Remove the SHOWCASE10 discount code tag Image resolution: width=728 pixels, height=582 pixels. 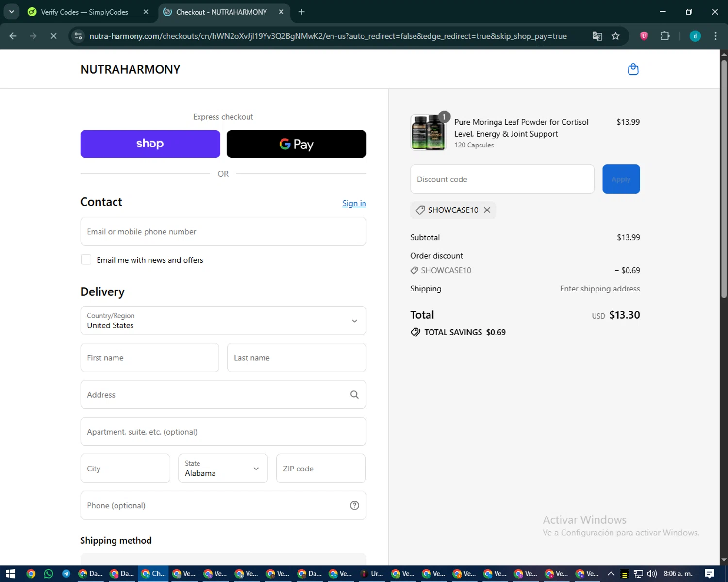pyautogui.click(x=487, y=210)
